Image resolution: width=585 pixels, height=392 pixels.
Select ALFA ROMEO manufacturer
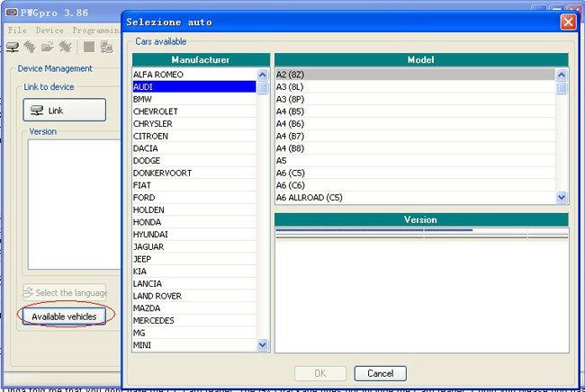pos(194,75)
